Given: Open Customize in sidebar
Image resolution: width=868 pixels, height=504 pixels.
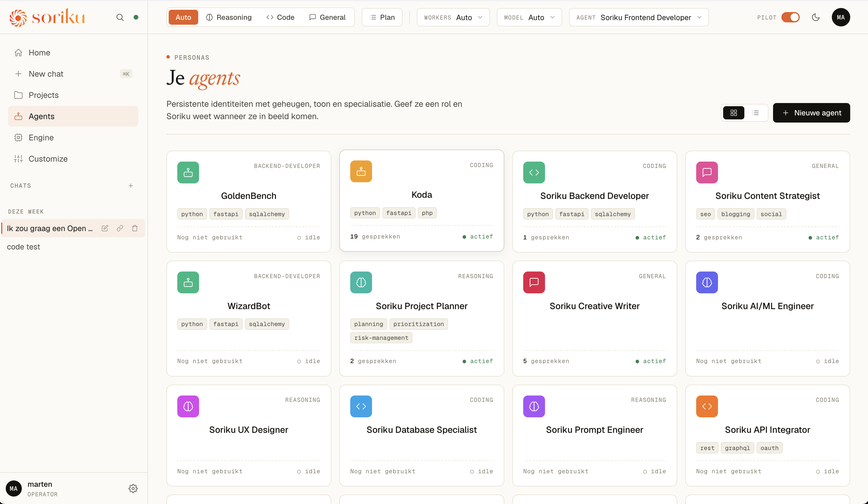Looking at the screenshot, I should tap(73, 159).
